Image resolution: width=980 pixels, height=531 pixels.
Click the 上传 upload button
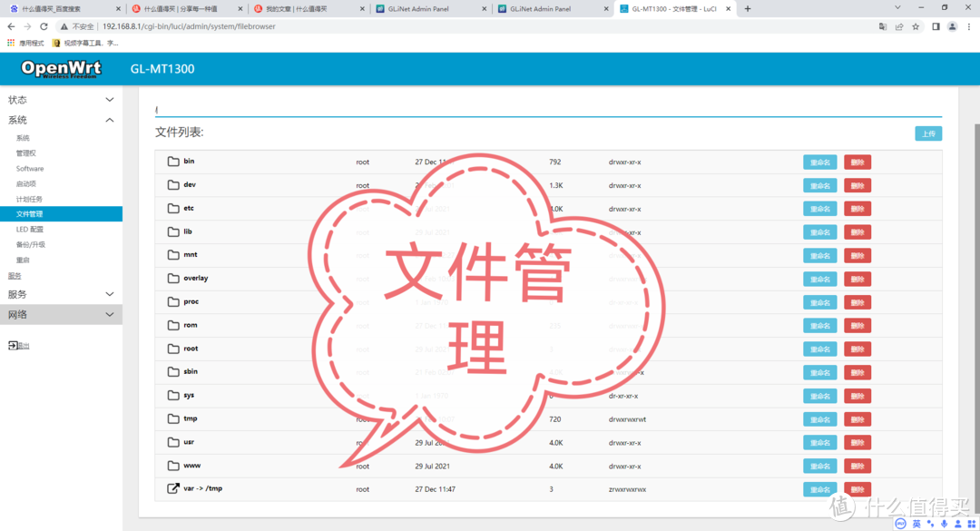tap(927, 133)
